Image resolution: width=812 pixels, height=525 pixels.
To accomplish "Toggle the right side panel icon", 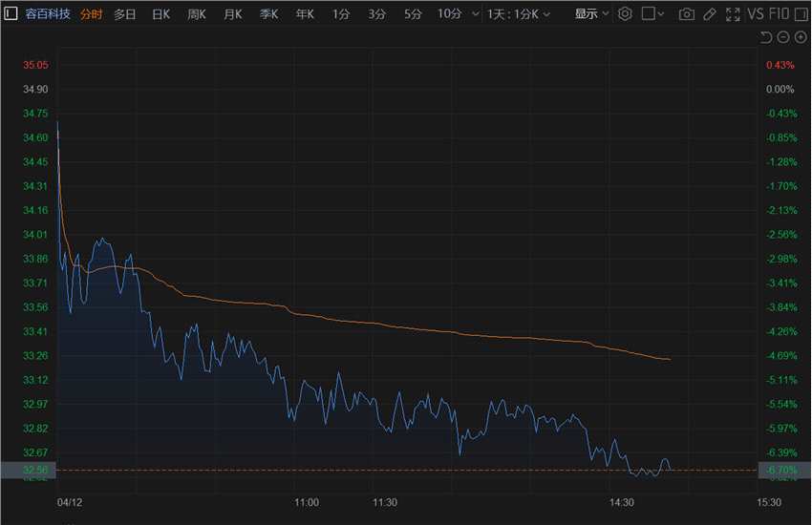I will (801, 14).
